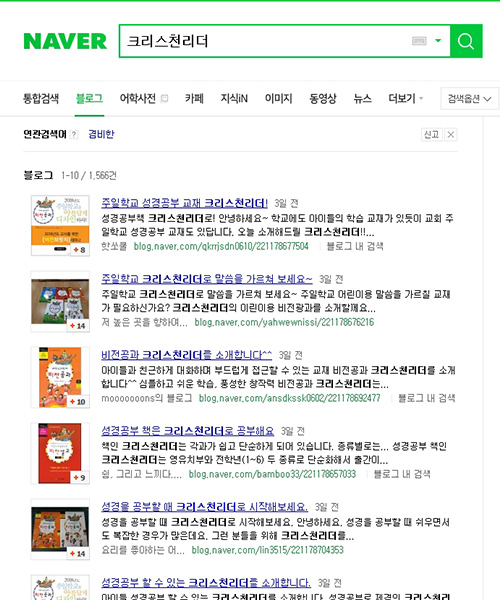Image resolution: width=500 pixels, height=600 pixels.
Task: Click the 신고 report button
Action: click(432, 135)
